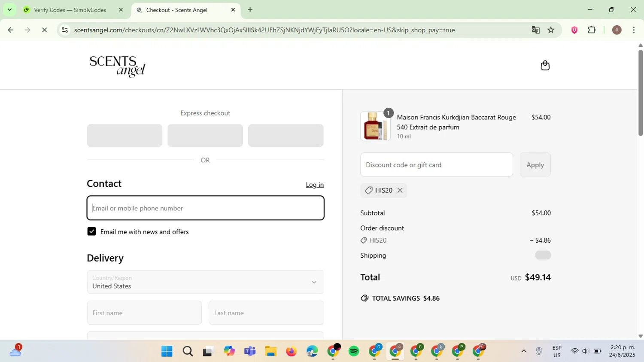Open the Chrome profile avatar
The height and width of the screenshot is (362, 644).
coord(617,30)
